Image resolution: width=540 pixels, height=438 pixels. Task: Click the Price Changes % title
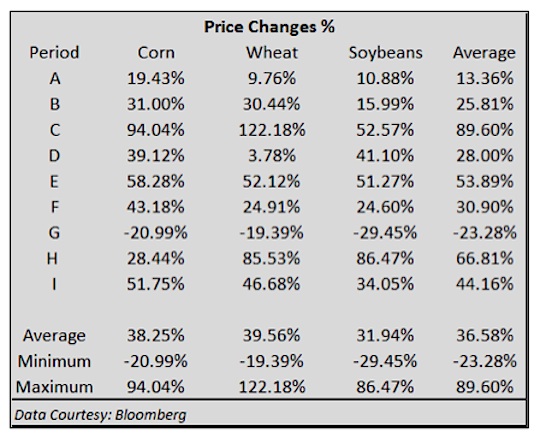point(269,27)
